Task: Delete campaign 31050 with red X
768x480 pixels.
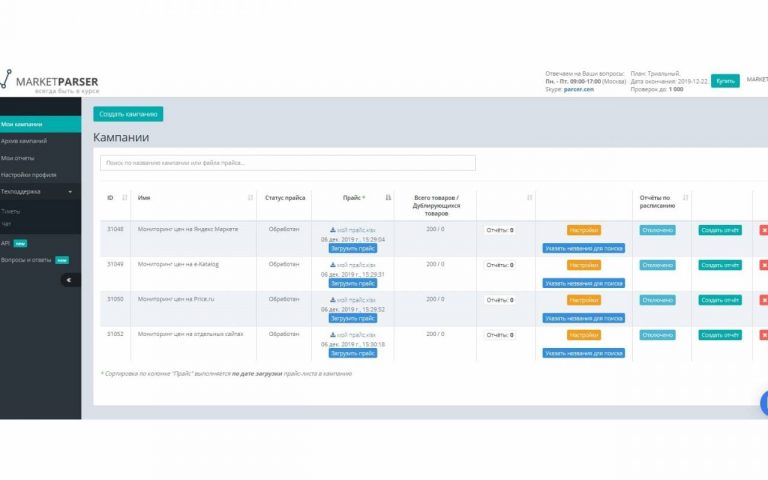Action: 764,300
